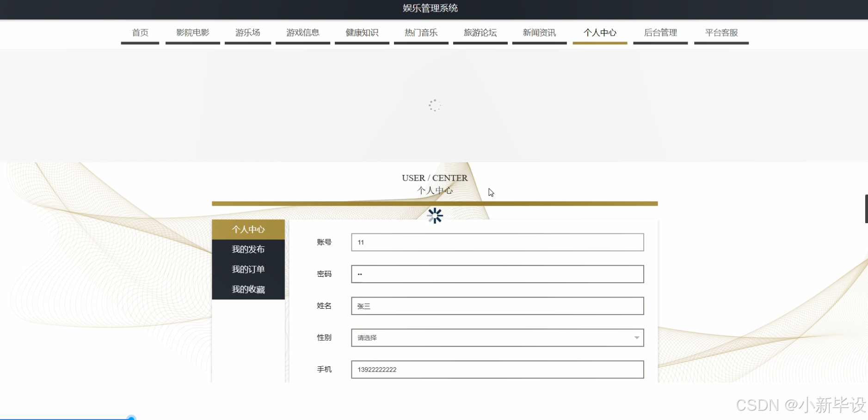Edit the 手机 phone number field
Screen dimensions: 868x420
tap(497, 369)
